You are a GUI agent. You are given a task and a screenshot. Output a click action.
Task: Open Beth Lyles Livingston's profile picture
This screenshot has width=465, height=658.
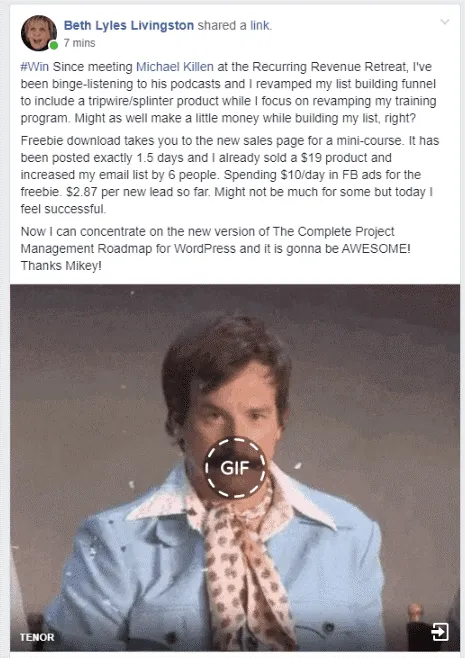pos(39,33)
